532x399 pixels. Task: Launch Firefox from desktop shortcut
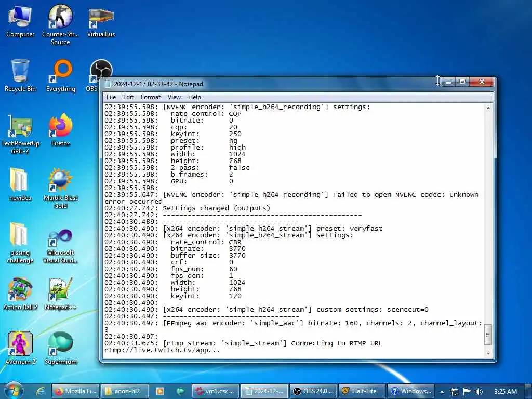coord(61,130)
